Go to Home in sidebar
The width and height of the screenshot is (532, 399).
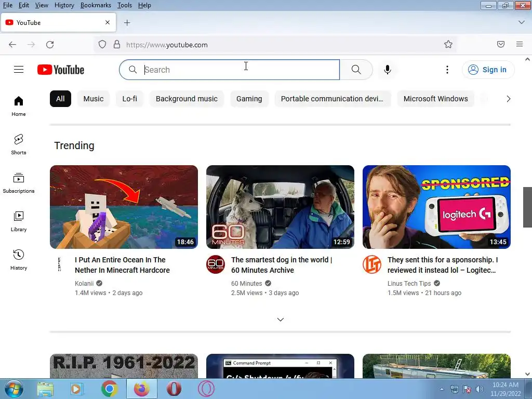(x=19, y=106)
